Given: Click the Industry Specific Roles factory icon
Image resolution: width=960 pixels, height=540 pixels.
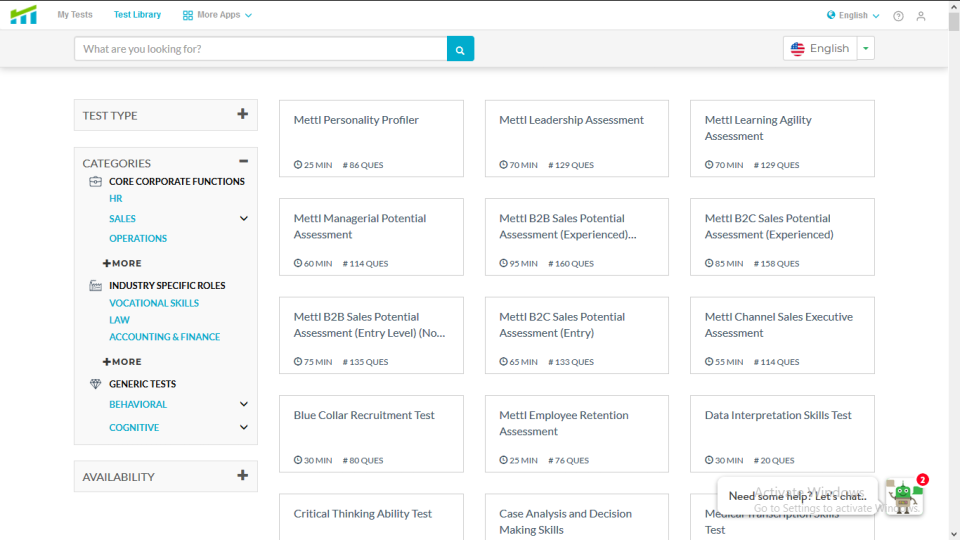Looking at the screenshot, I should point(96,286).
